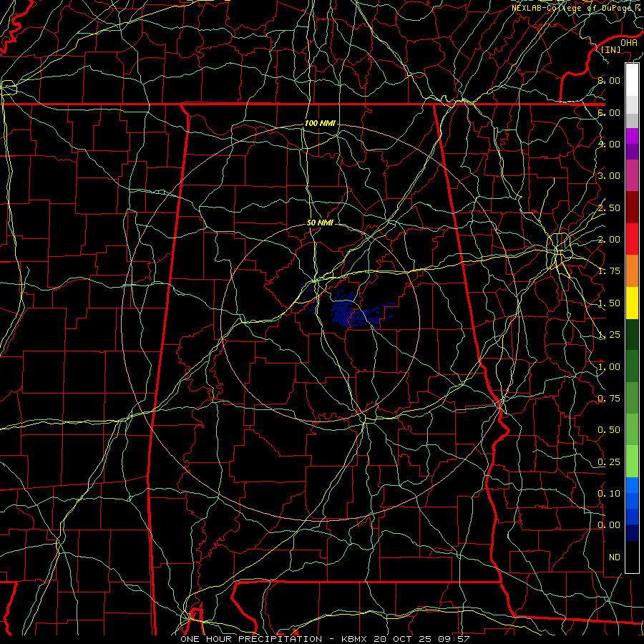Click the 2.50 legend value

tap(609, 208)
